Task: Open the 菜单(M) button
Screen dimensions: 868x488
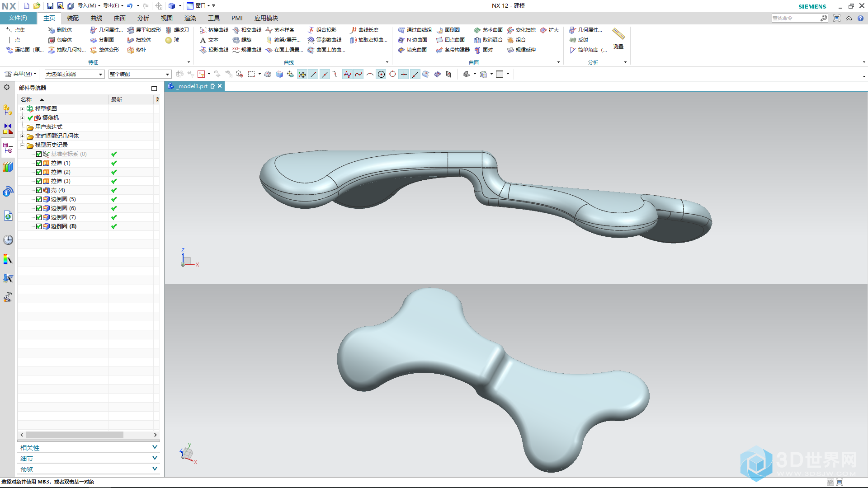Action: [20, 74]
